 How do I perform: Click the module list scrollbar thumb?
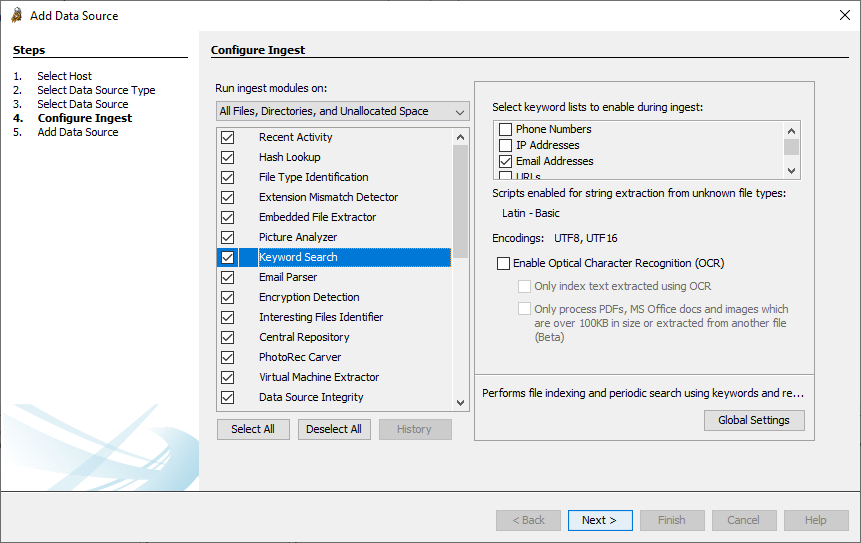point(460,201)
